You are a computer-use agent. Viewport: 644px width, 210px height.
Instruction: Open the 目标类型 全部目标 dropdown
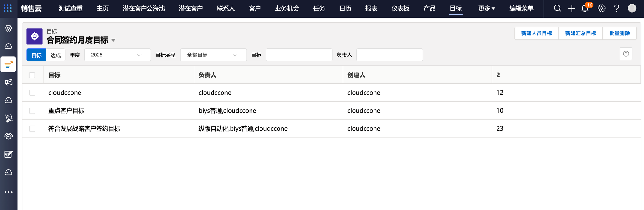tap(213, 55)
